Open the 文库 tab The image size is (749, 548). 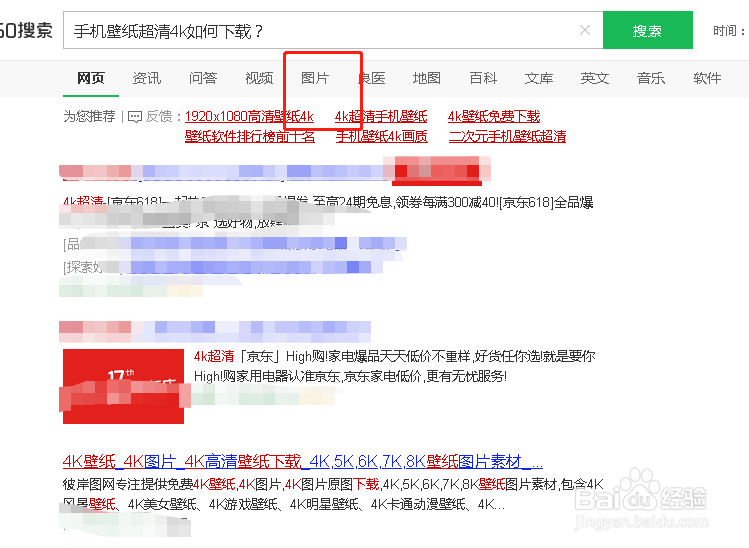pyautogui.click(x=539, y=78)
